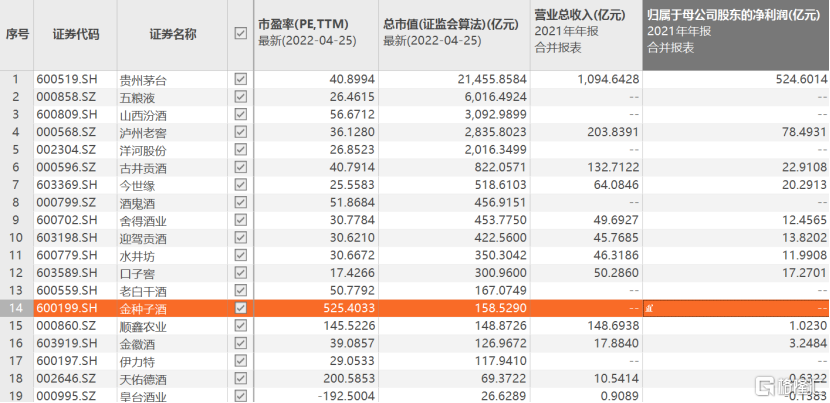830x403 pixels.
Task: Select stock code 600519.SH
Action: pyautogui.click(x=67, y=79)
